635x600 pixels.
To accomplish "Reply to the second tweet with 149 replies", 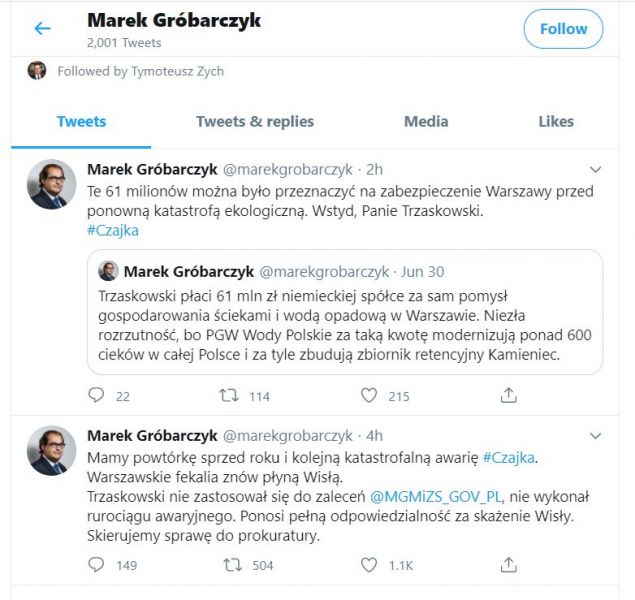I will [x=96, y=565].
